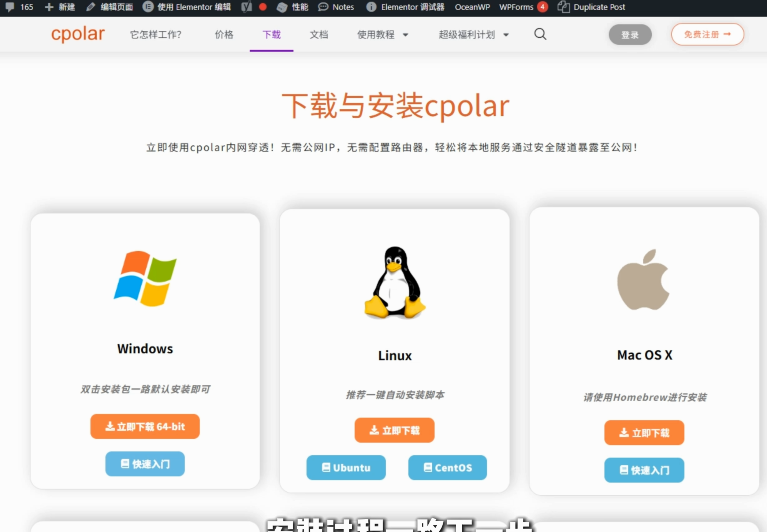Expand the 使用教程 dropdown arrow

tap(405, 35)
